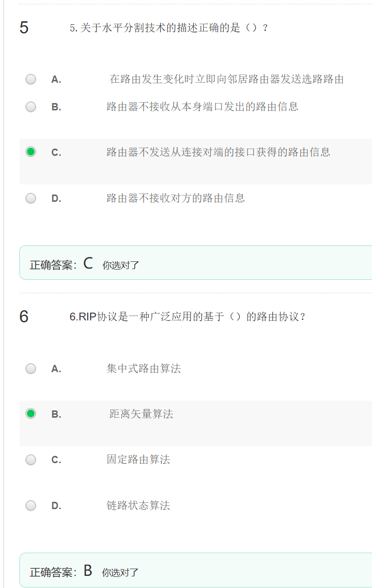The height and width of the screenshot is (588, 372).
Task: Select radio button D for question 6
Action: click(x=31, y=506)
